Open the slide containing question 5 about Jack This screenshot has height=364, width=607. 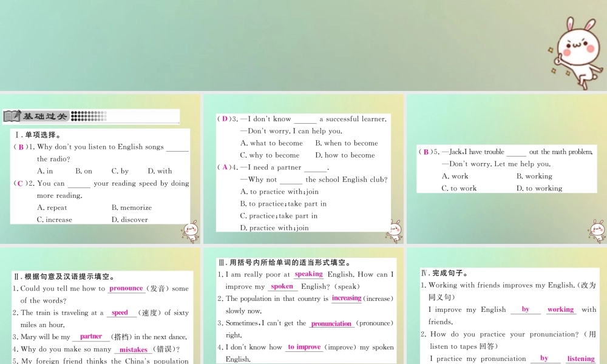tap(507, 169)
